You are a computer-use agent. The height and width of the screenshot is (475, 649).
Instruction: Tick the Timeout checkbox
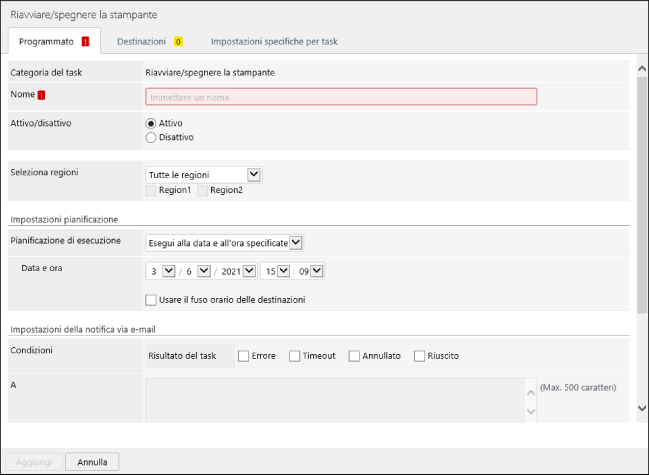pos(294,356)
